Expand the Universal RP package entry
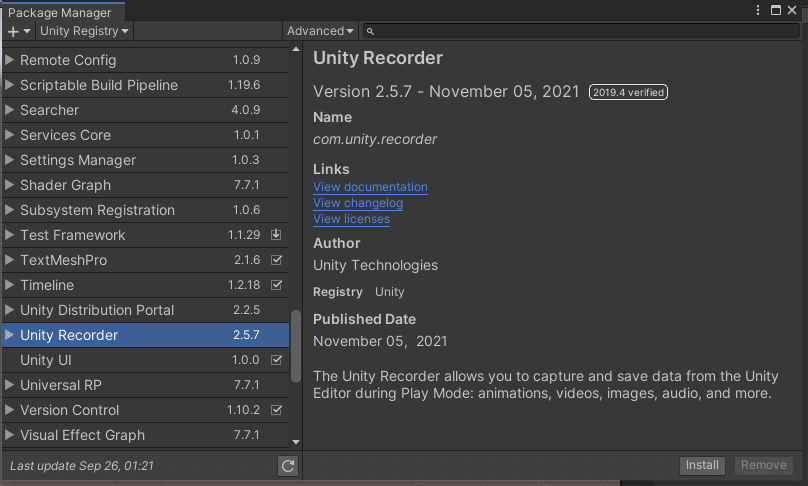Screen dimensions: 808x486 point(10,385)
